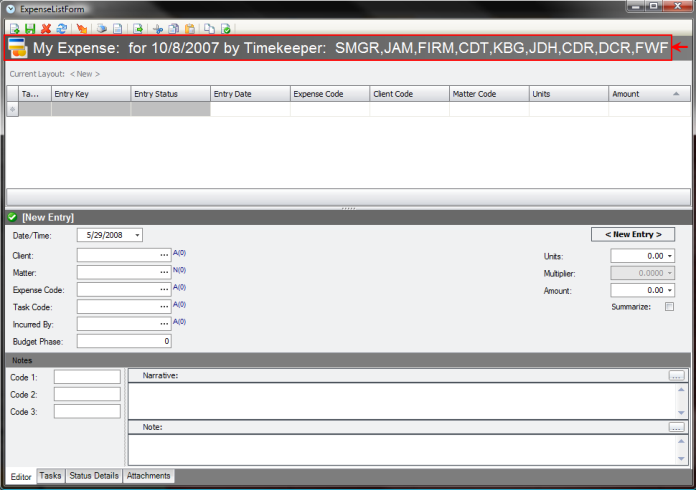Toggle the Summarize checkbox

pos(669,307)
